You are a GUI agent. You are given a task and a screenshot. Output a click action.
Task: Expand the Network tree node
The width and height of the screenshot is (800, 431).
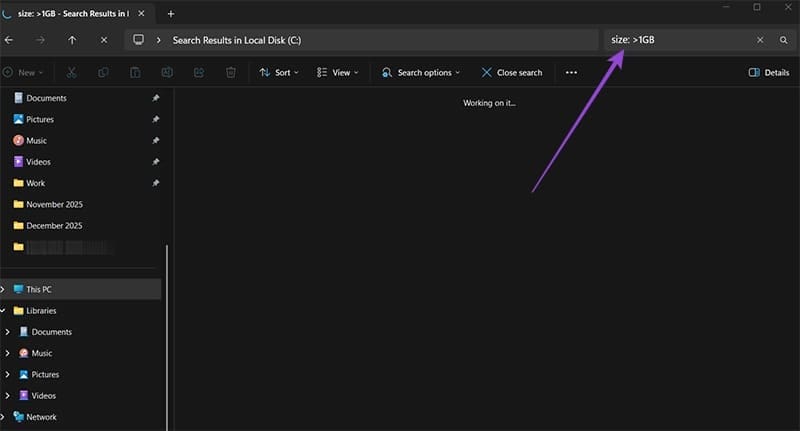pos(6,417)
